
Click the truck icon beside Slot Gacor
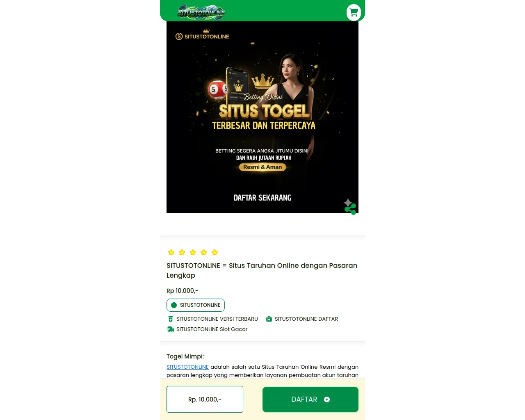pos(171,329)
